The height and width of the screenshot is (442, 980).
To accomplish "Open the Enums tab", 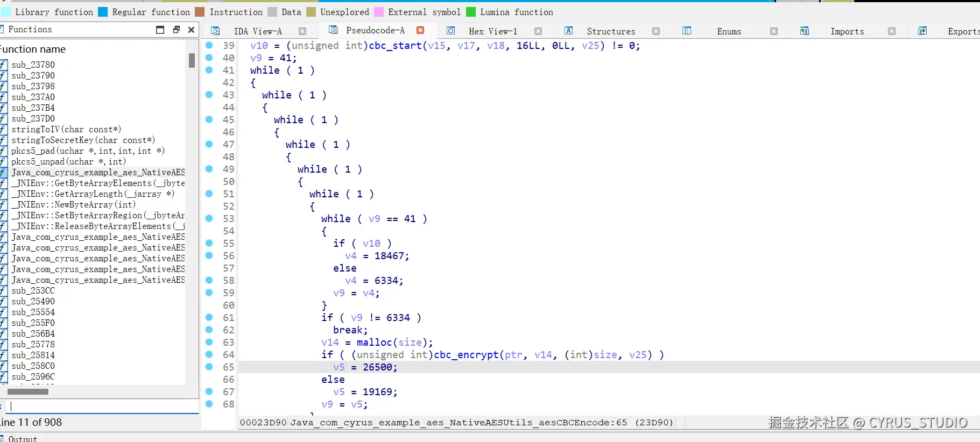I will pyautogui.click(x=729, y=31).
